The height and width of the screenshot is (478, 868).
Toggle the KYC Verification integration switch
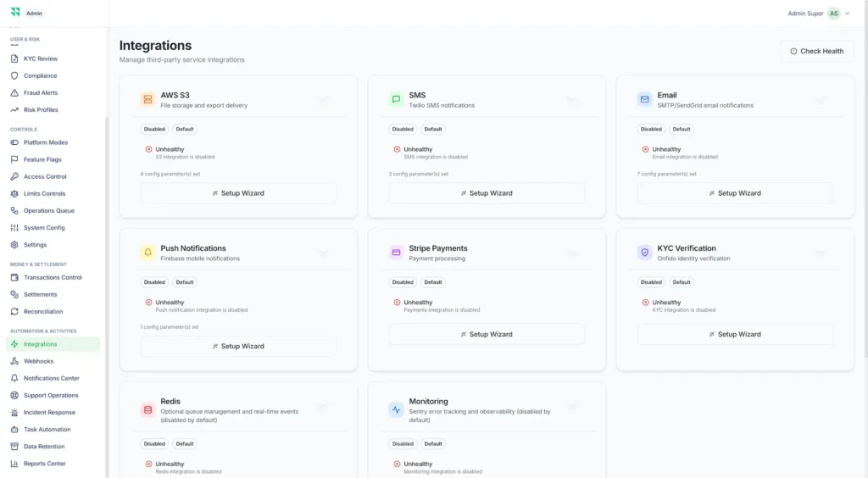tap(821, 253)
